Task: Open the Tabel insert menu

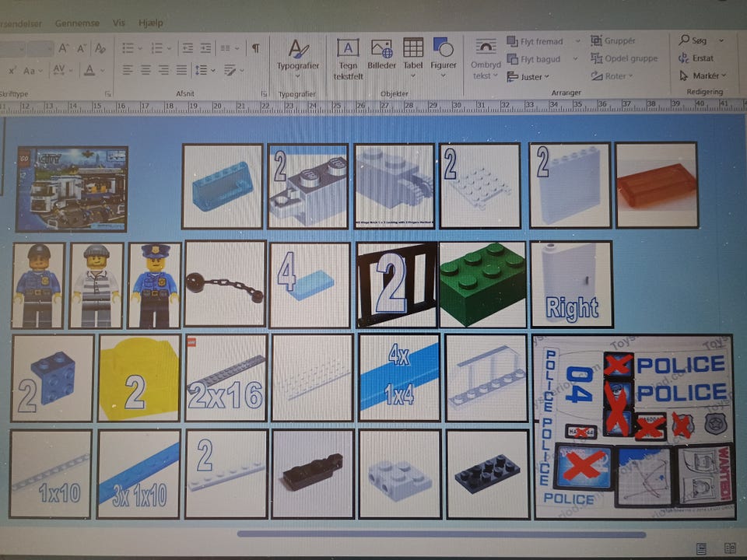Action: click(413, 58)
